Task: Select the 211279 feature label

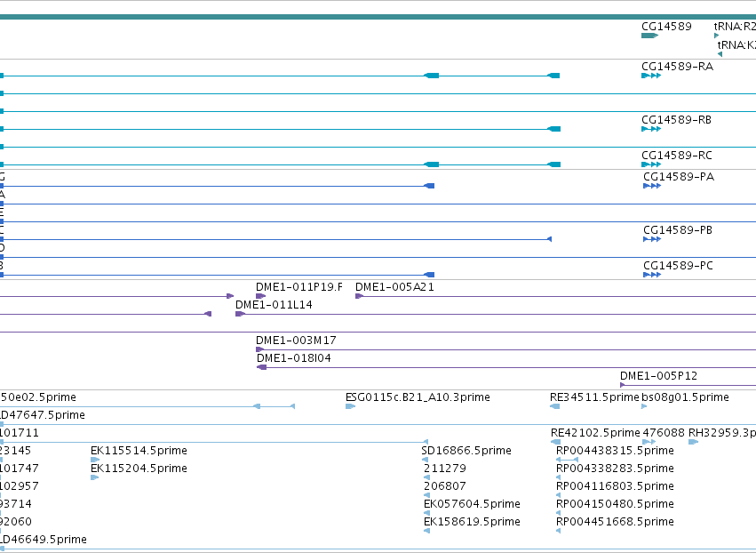Action: tap(445, 469)
